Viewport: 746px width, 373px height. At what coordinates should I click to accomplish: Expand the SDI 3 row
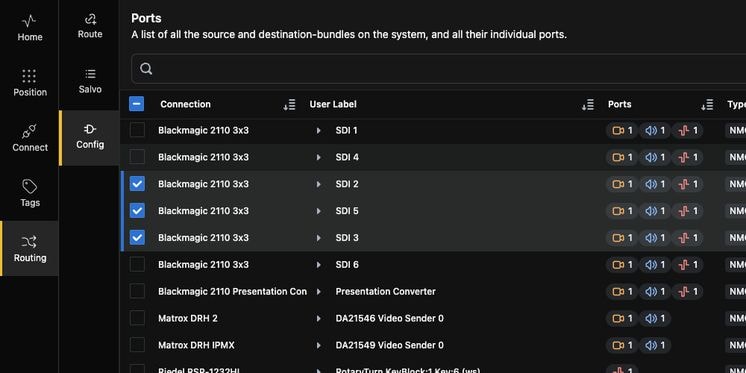[318, 238]
